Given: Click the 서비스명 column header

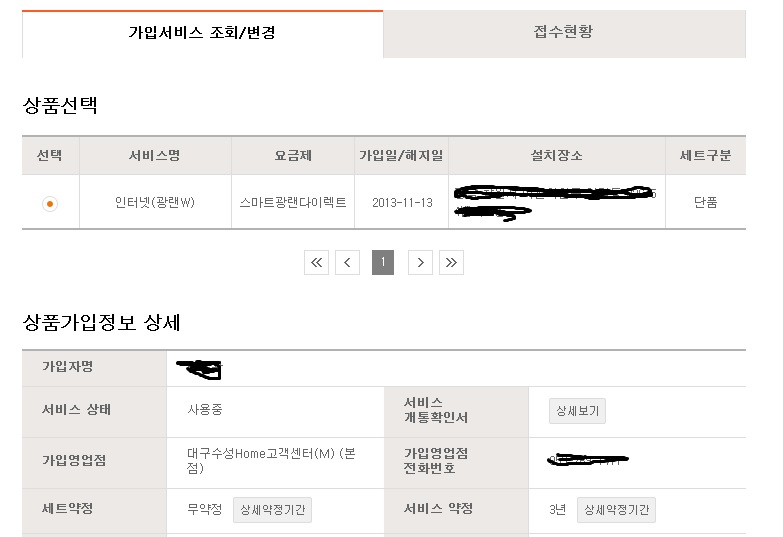Looking at the screenshot, I should click(x=155, y=156).
